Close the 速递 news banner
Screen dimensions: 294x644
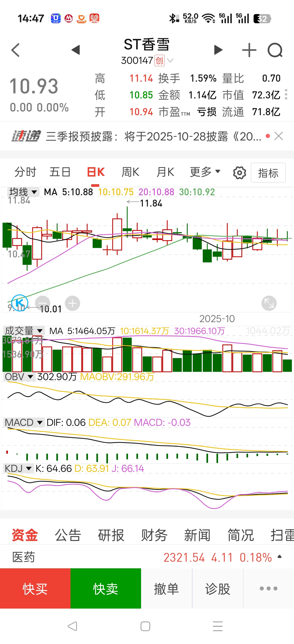pyautogui.click(x=279, y=136)
